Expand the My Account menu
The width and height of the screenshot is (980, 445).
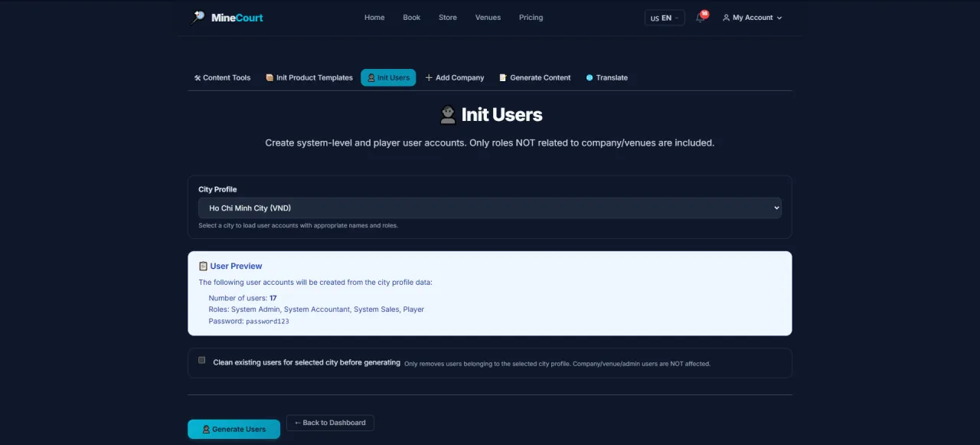(753, 18)
